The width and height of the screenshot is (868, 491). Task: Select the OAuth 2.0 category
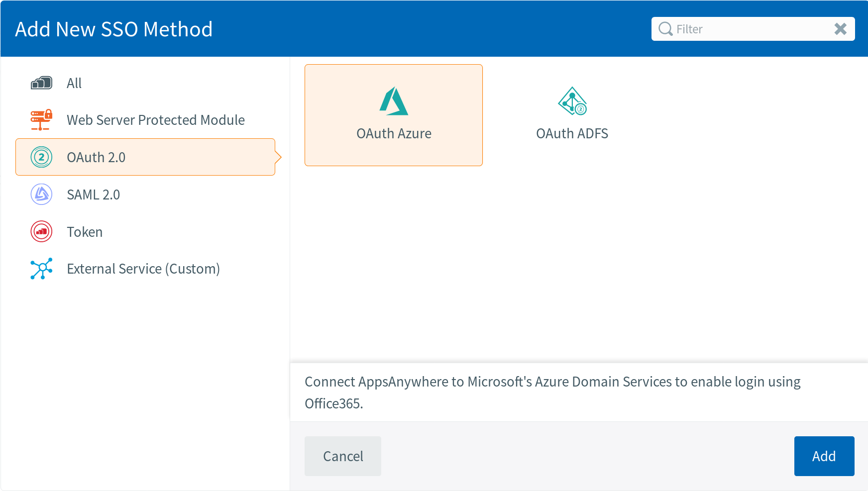[145, 157]
